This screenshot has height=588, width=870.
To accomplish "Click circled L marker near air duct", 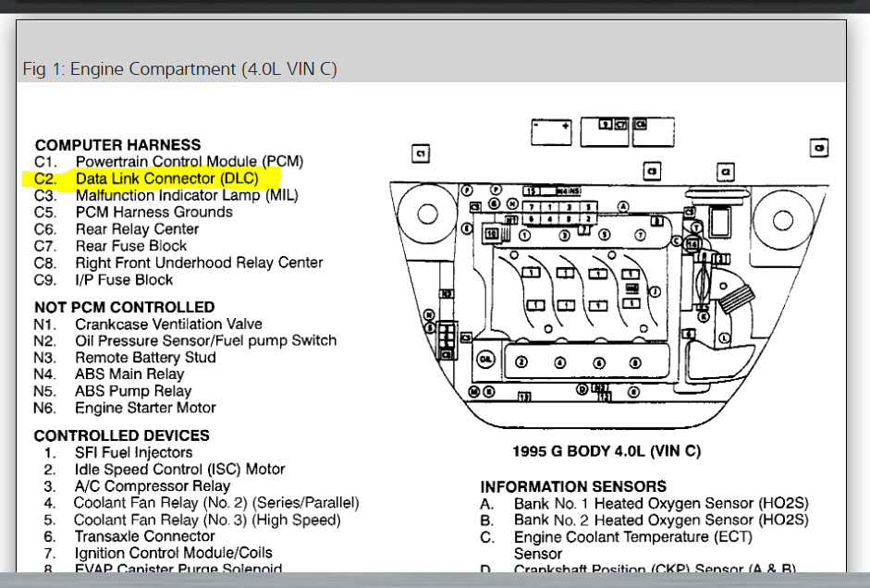I will [x=724, y=337].
